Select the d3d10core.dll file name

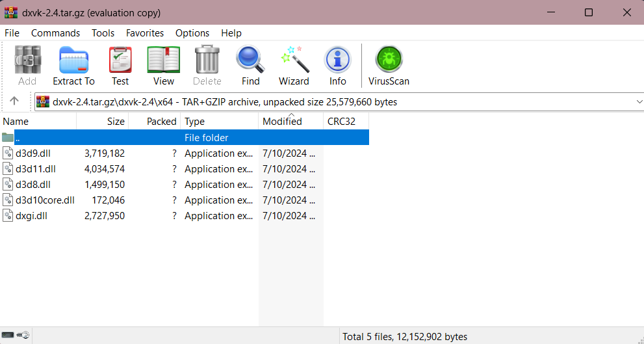[x=45, y=200]
